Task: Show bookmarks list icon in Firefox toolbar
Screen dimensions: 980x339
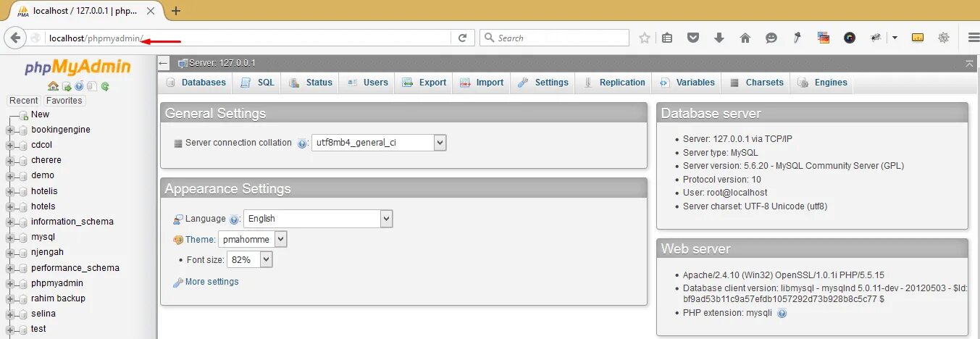Action: pyautogui.click(x=667, y=38)
